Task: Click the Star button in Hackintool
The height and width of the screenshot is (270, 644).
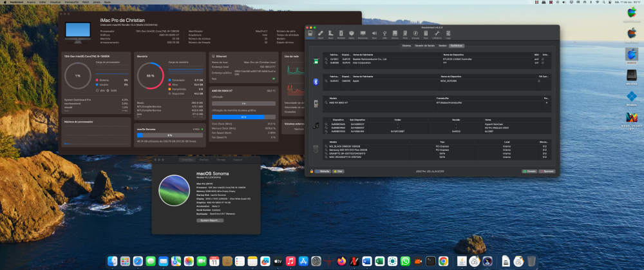Action: click(339, 171)
